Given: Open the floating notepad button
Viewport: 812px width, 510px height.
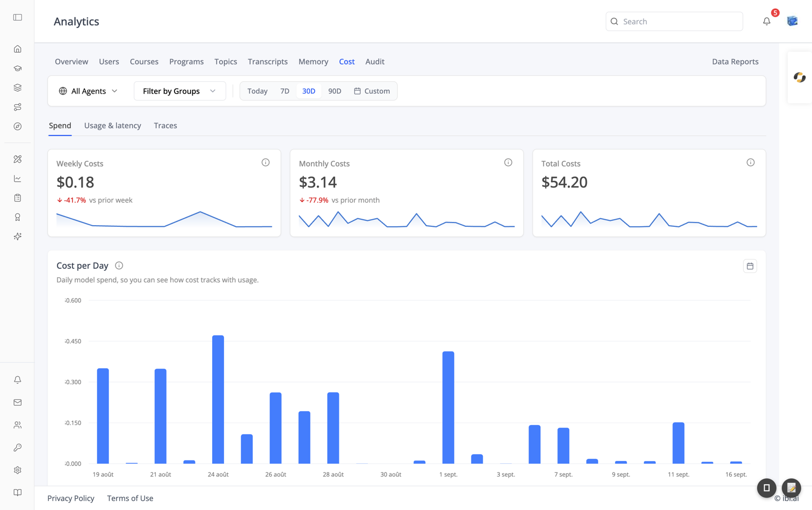Looking at the screenshot, I should 792,488.
